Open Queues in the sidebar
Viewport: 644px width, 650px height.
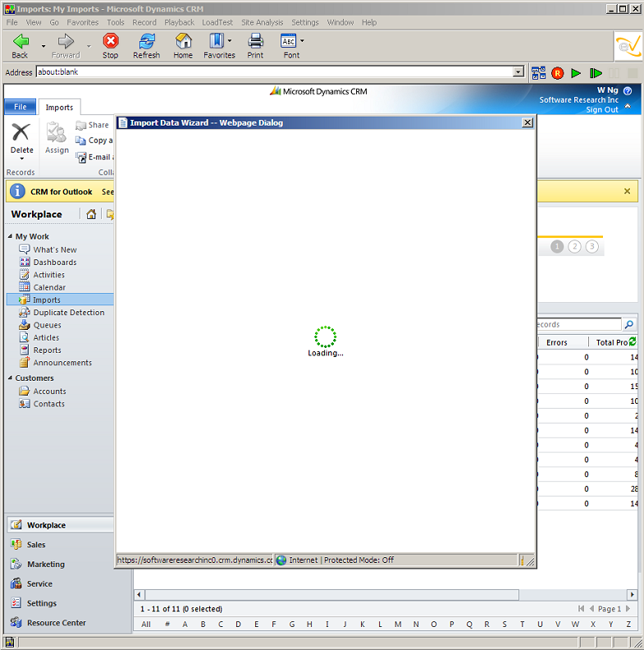pyautogui.click(x=48, y=325)
